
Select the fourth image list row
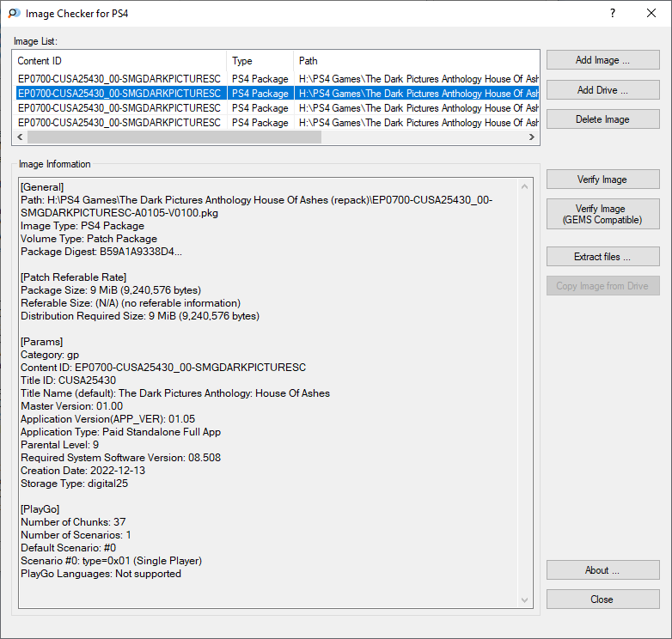coord(277,123)
